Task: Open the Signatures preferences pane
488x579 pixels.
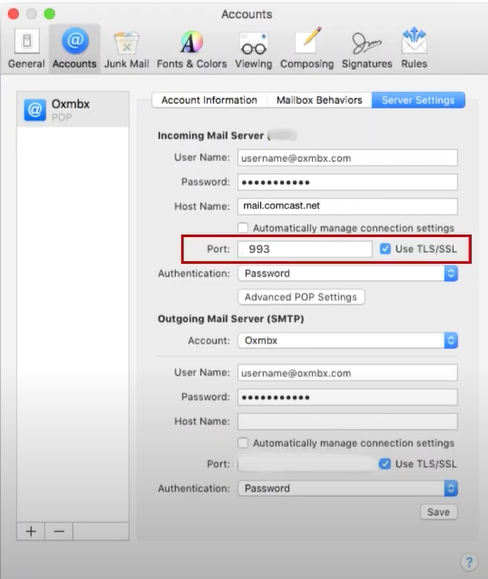Action: pyautogui.click(x=367, y=49)
